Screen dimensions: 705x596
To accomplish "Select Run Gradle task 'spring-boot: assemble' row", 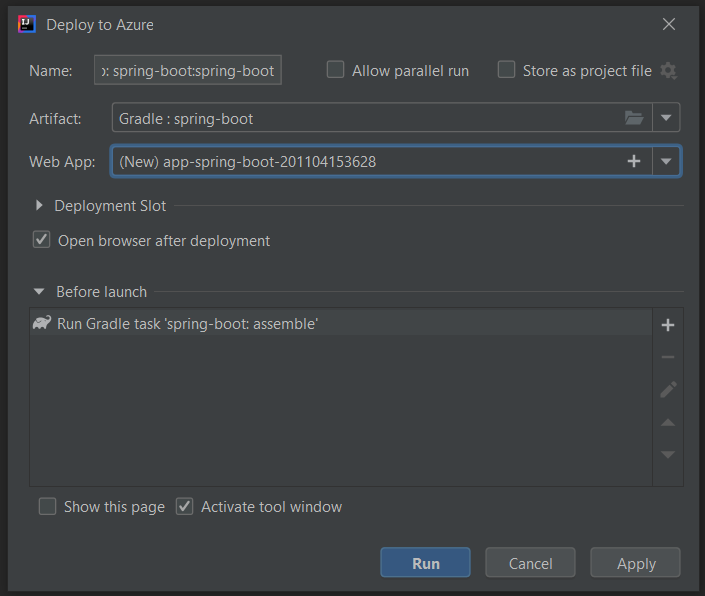I will click(x=341, y=323).
